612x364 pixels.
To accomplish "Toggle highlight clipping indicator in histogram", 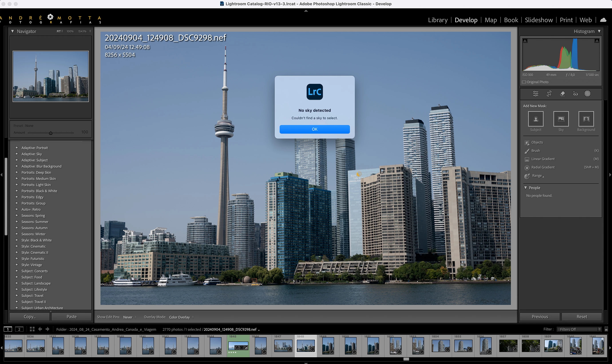I will [x=597, y=41].
